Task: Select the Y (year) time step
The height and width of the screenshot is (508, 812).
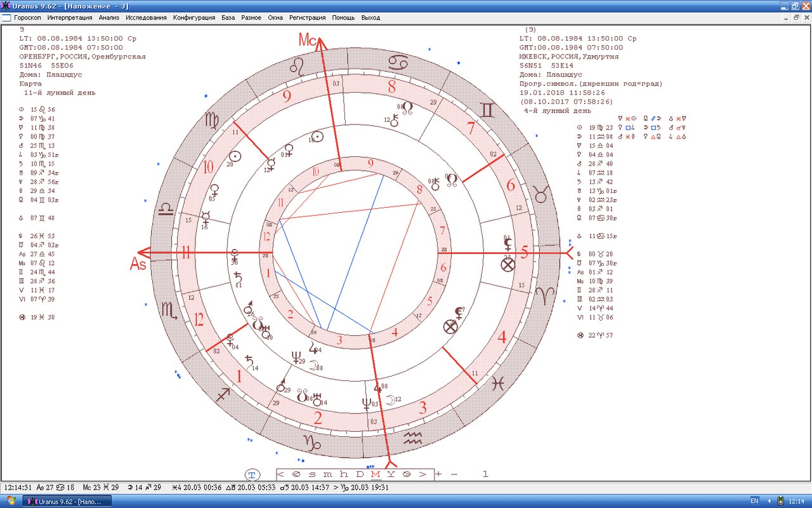Action: pyautogui.click(x=391, y=475)
